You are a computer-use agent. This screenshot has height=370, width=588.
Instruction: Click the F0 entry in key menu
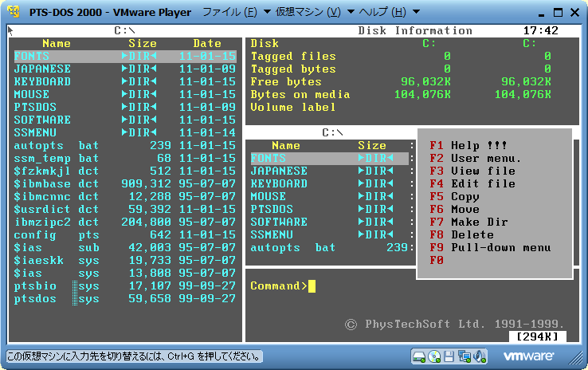click(437, 261)
